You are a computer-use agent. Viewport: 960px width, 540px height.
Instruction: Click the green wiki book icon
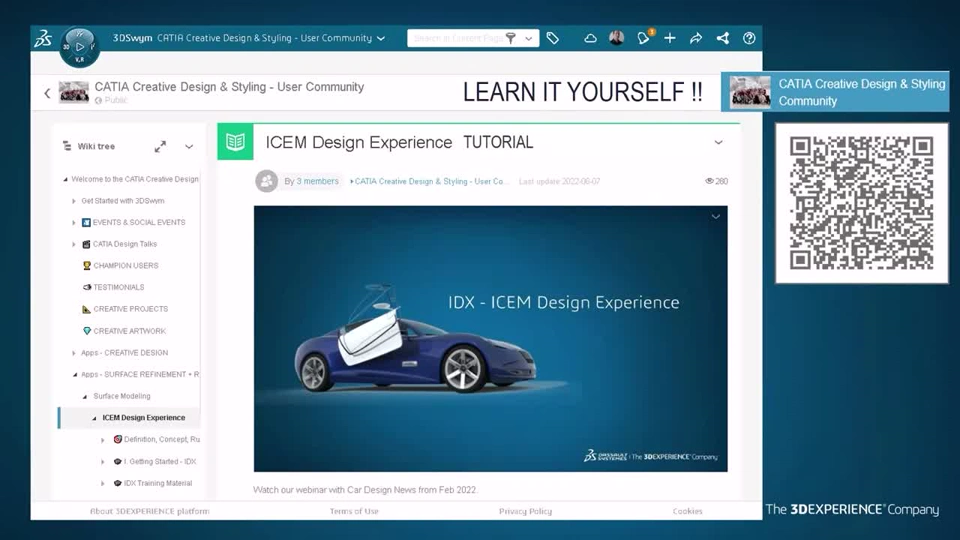[x=235, y=142]
